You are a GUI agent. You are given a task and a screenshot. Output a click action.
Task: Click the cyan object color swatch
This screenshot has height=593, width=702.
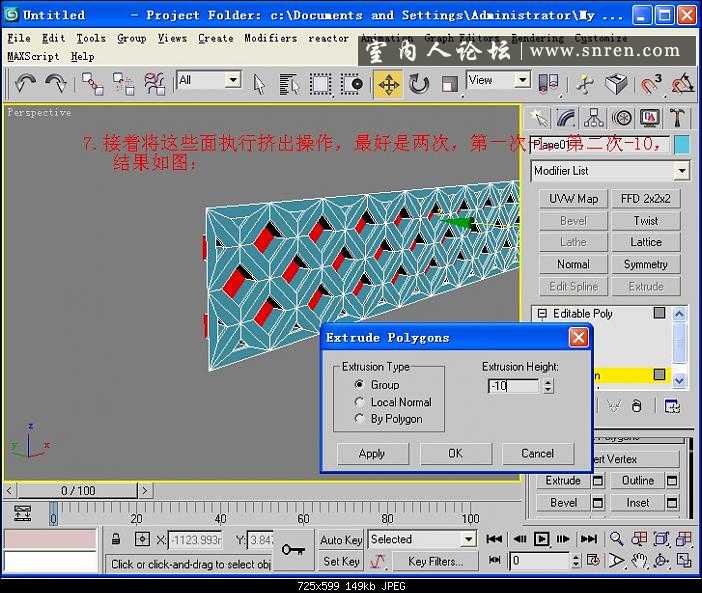(x=681, y=145)
